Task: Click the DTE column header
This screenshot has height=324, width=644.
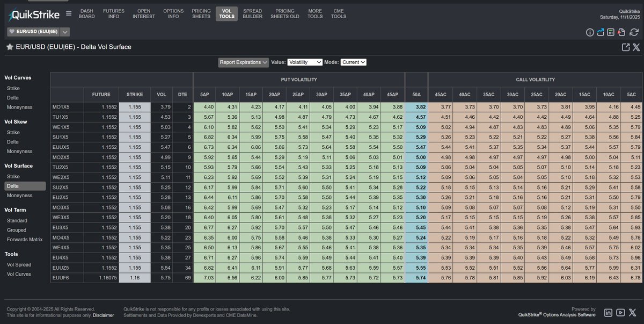Action: pyautogui.click(x=182, y=94)
